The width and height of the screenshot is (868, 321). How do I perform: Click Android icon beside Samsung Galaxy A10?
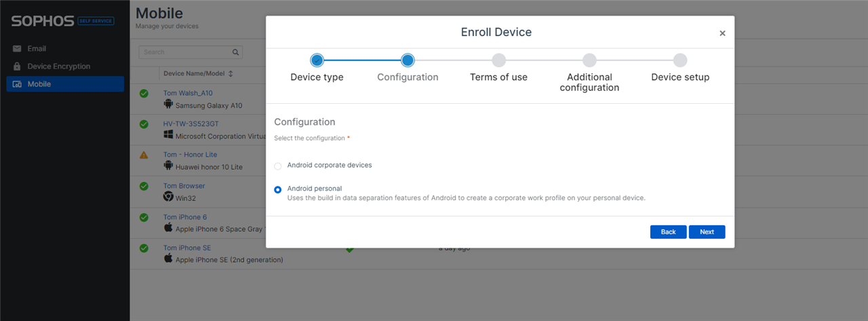(x=168, y=105)
